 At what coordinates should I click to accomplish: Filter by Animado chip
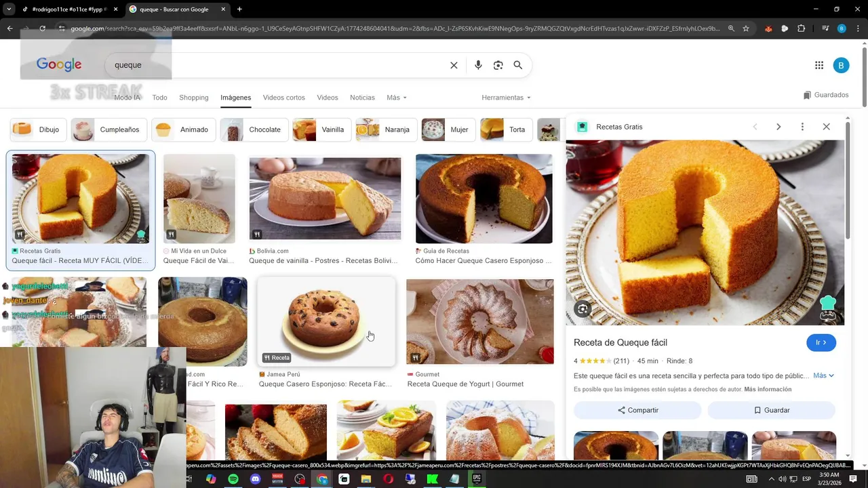[184, 129]
